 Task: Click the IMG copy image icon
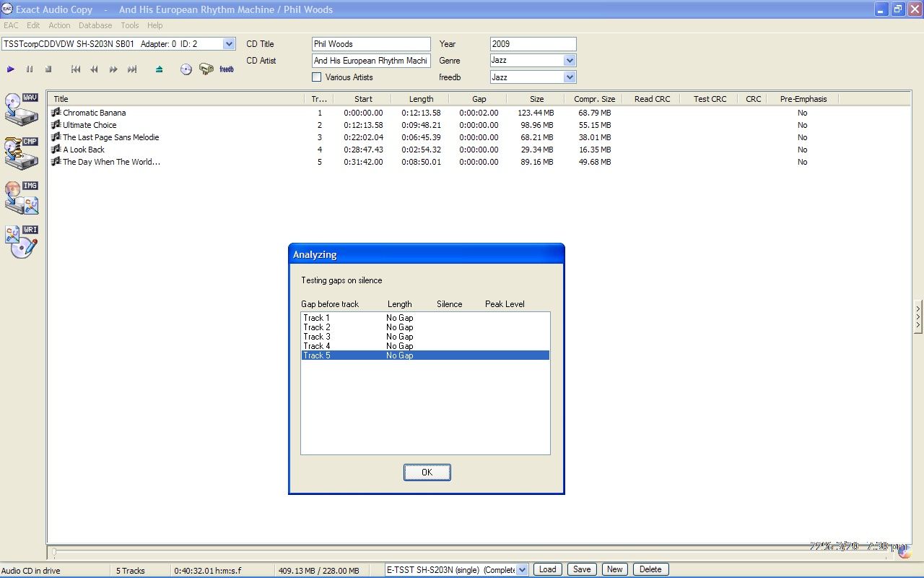tap(22, 198)
